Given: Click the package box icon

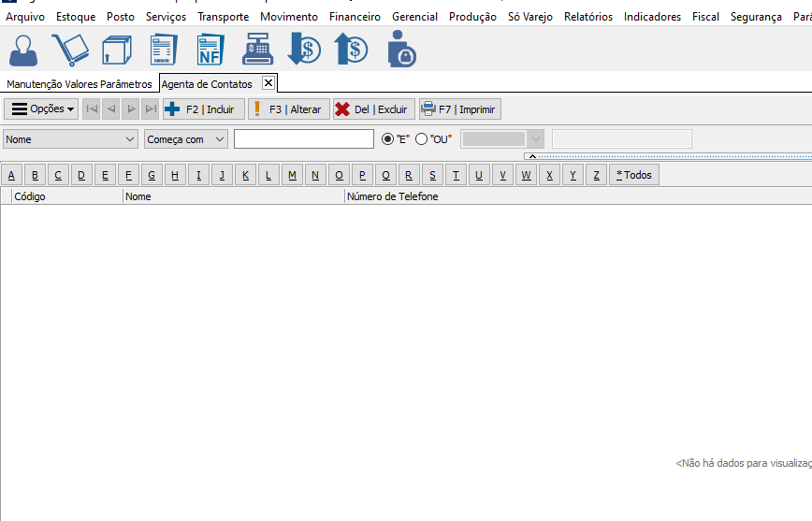Looking at the screenshot, I should [x=117, y=49].
